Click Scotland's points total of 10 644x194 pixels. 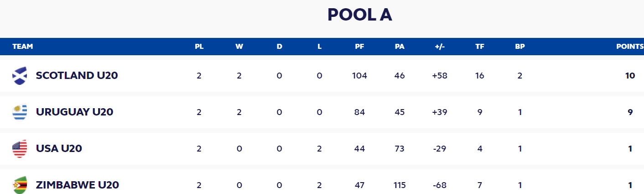[x=630, y=76]
